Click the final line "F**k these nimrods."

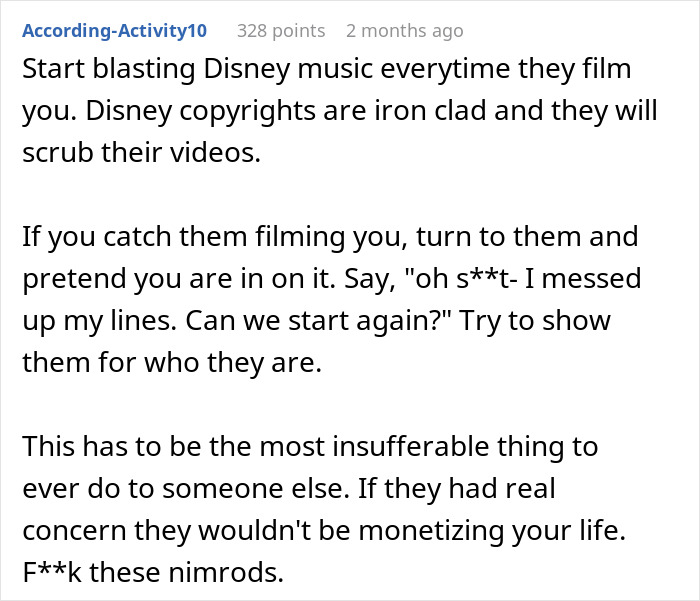pos(153,572)
